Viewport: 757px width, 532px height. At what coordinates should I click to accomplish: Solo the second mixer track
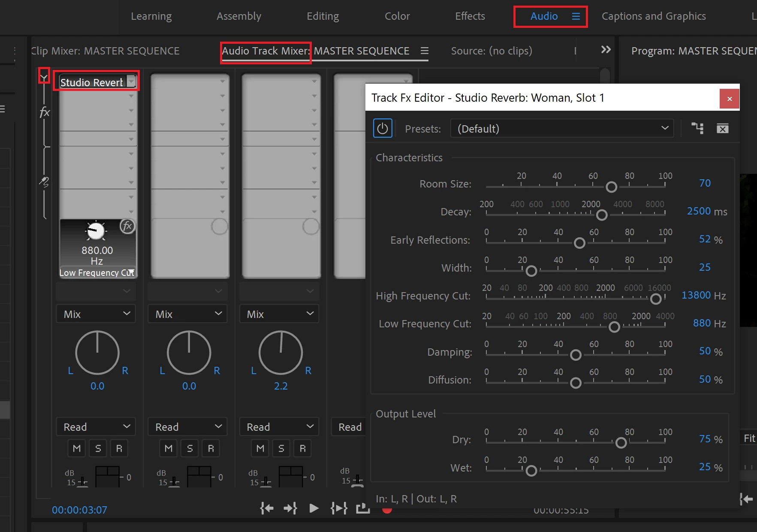(x=190, y=448)
